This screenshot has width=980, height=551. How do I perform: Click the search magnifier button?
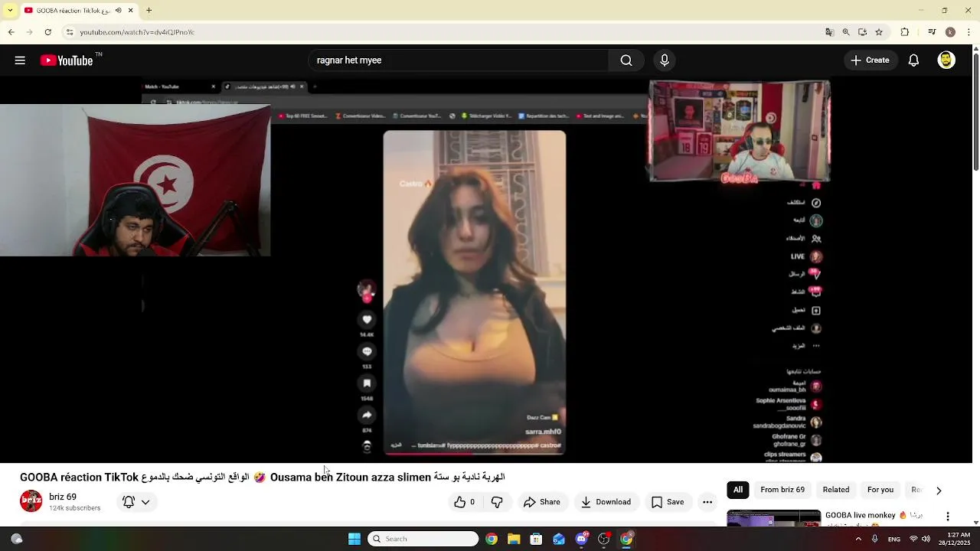(x=626, y=60)
